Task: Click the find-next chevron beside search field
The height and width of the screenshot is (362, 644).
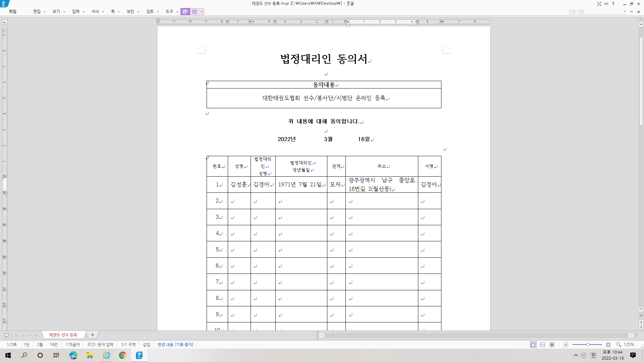Action: 632,11
